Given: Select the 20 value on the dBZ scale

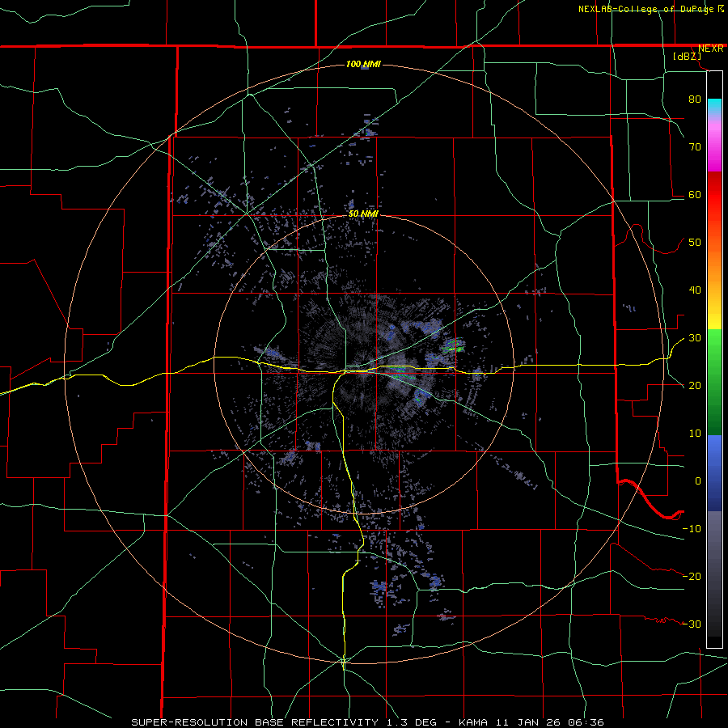Looking at the screenshot, I should [695, 386].
